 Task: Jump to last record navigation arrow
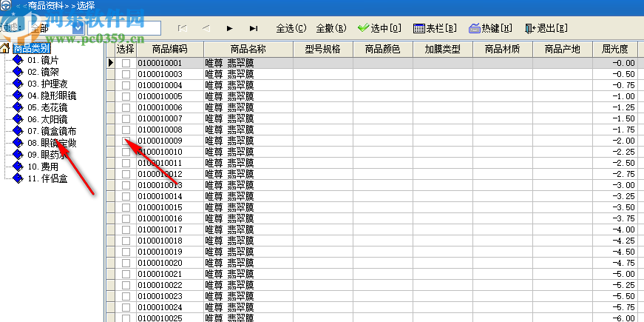pos(254,28)
